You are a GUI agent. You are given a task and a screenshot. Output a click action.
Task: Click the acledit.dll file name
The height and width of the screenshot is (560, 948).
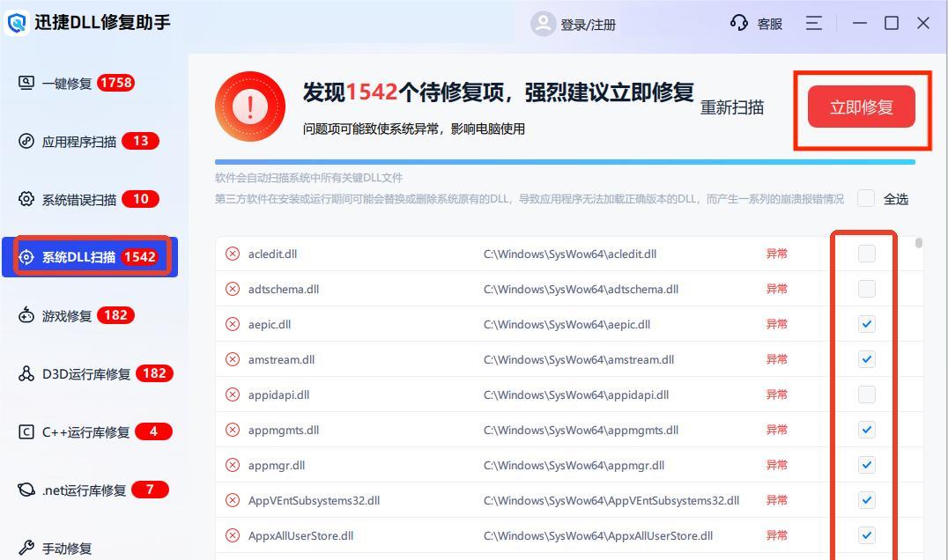click(272, 254)
